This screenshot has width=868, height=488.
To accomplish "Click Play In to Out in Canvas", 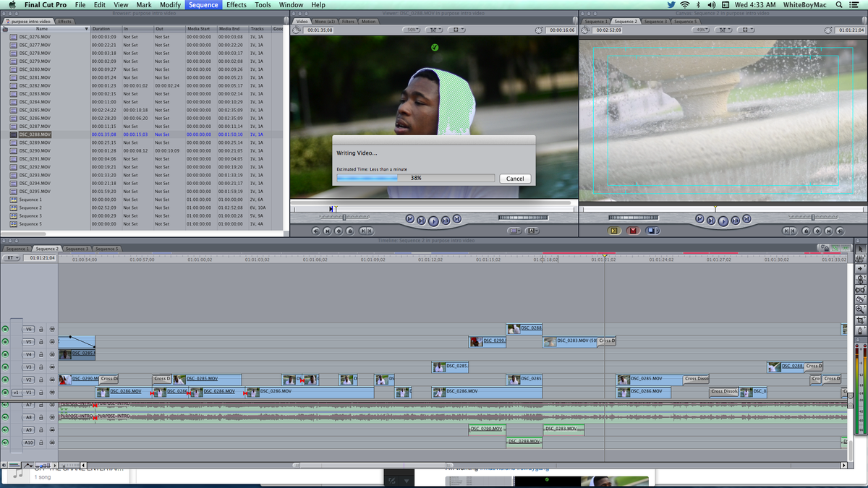I will click(x=710, y=219).
